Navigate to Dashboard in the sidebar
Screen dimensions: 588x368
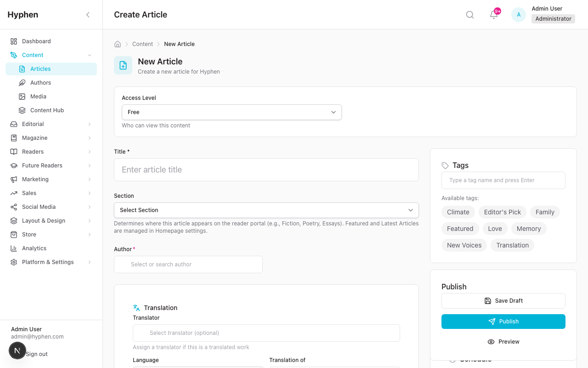point(36,41)
